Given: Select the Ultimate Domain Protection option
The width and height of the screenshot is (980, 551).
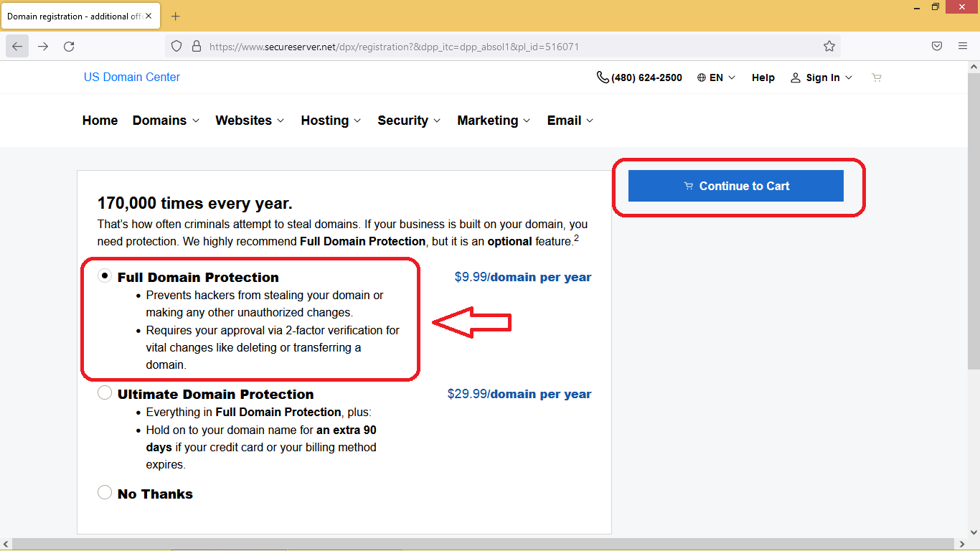Looking at the screenshot, I should click(105, 393).
